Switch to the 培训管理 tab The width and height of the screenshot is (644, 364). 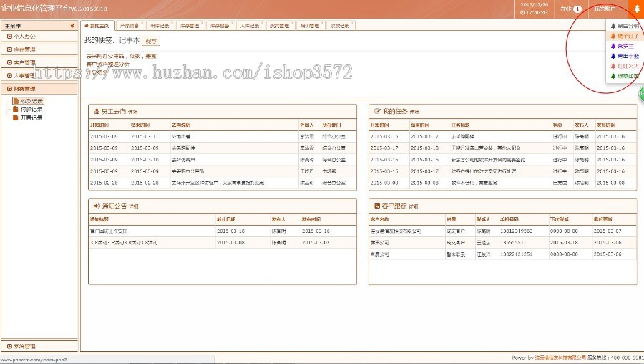tap(309, 26)
